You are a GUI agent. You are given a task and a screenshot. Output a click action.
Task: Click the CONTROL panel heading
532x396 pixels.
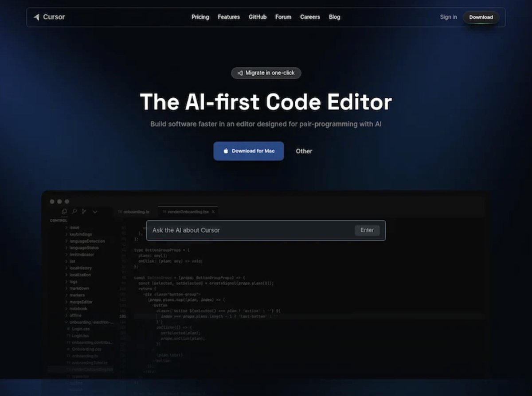(59, 220)
